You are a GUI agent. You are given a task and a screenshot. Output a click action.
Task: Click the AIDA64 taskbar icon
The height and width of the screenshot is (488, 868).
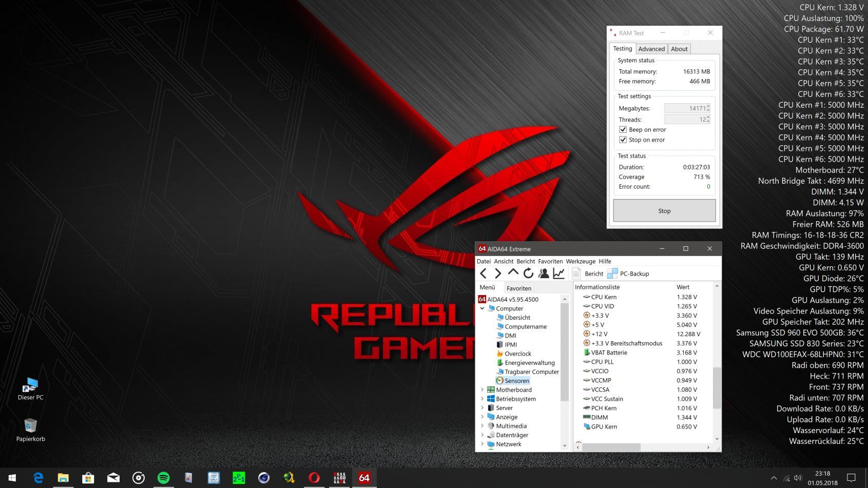[364, 478]
